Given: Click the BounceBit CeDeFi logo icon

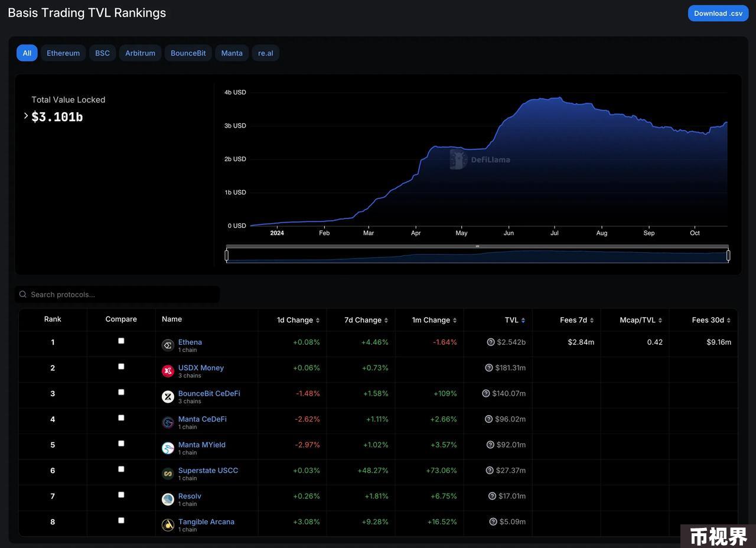Looking at the screenshot, I should (168, 397).
